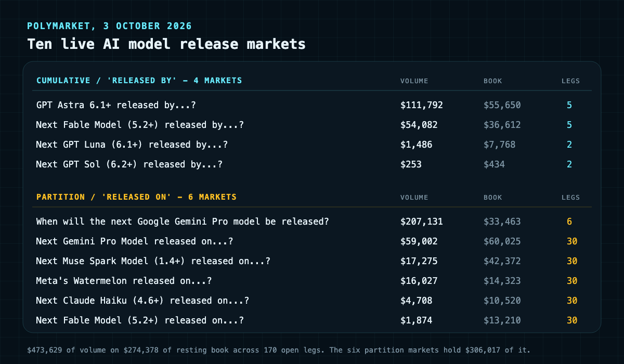This screenshot has height=364, width=624.
Task: Select the book value $42,372
Action: tap(502, 261)
